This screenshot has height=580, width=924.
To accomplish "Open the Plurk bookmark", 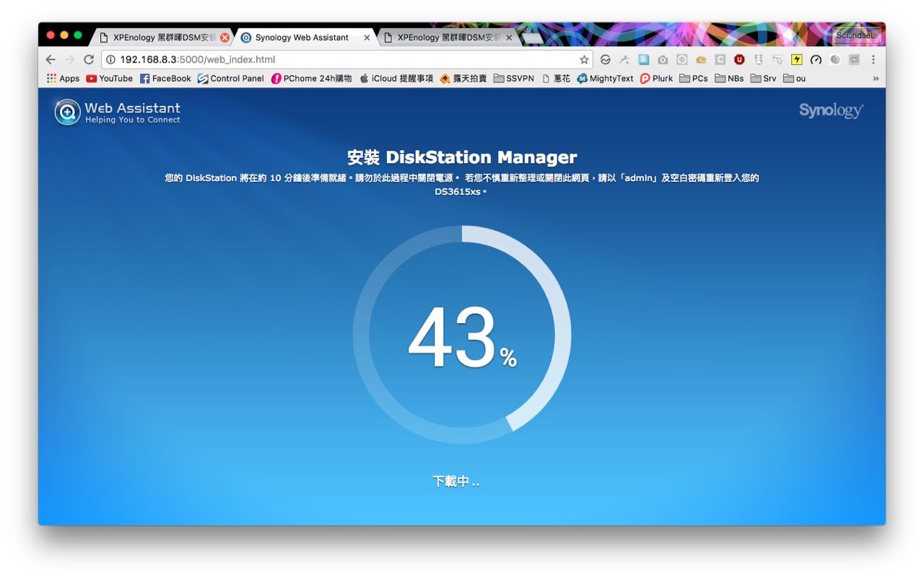I will 656,79.
